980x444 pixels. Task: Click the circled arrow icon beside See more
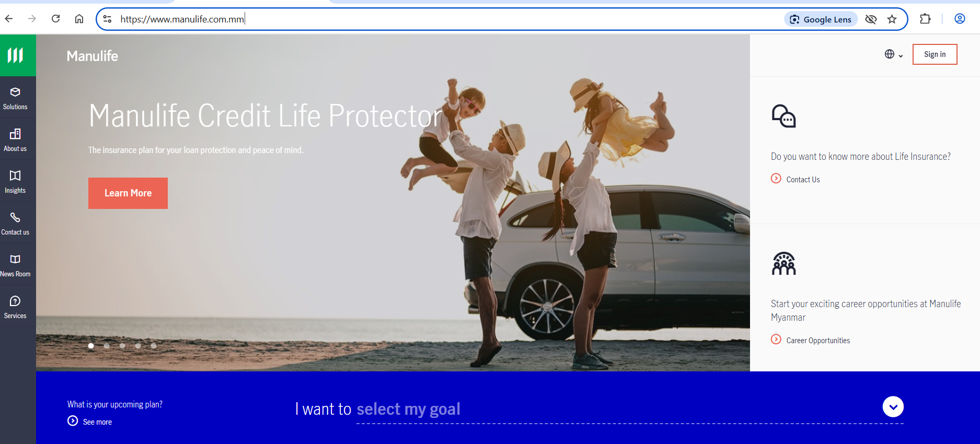(x=73, y=421)
